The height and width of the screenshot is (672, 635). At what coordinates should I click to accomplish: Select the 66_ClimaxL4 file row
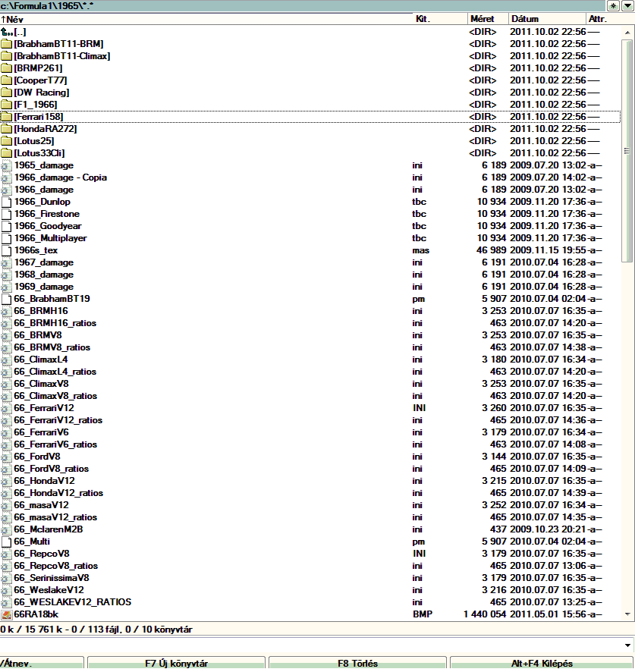click(310, 360)
